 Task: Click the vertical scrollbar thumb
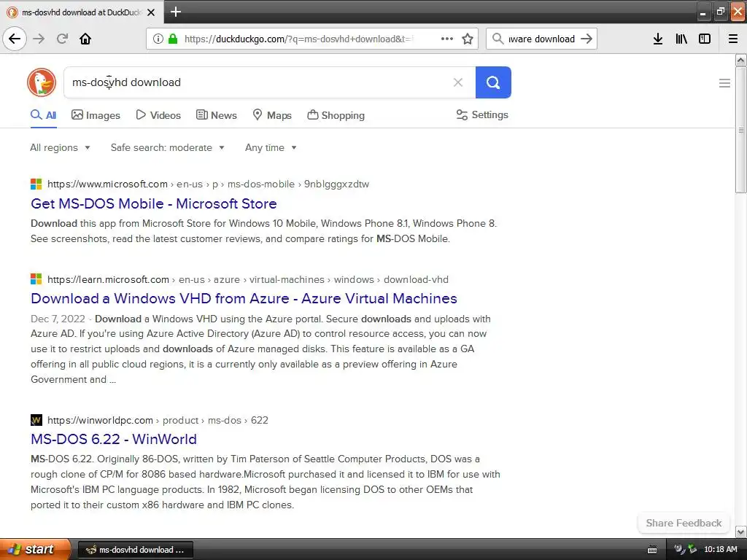click(x=741, y=130)
